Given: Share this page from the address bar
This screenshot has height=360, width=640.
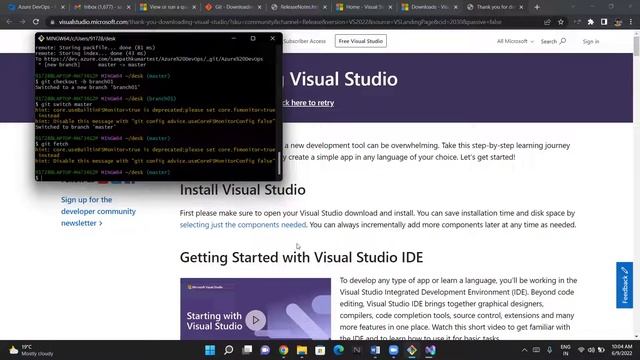Looking at the screenshot, I should tap(547, 22).
